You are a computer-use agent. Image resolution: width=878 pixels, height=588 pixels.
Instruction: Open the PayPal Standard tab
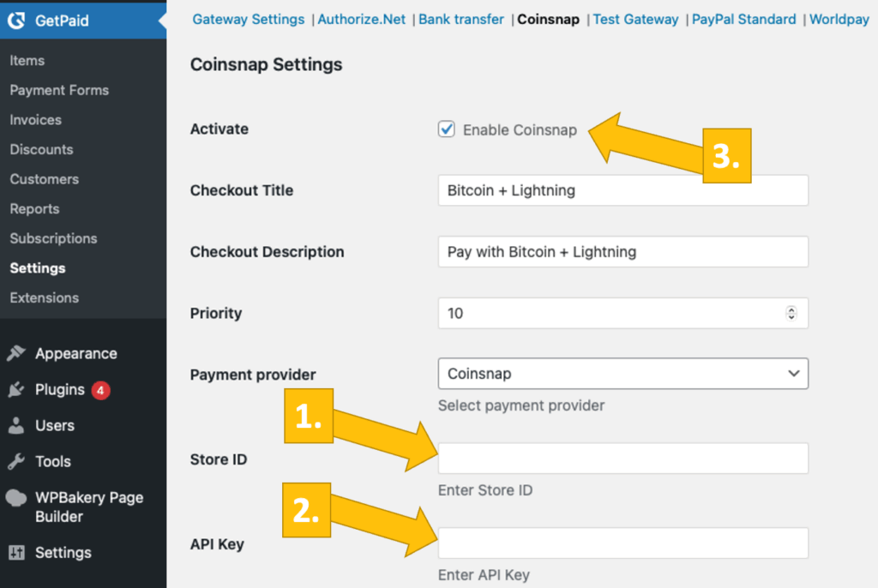tap(743, 19)
